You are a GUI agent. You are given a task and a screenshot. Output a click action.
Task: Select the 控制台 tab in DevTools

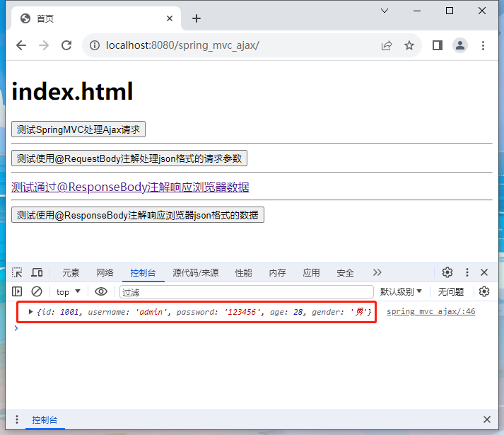143,273
